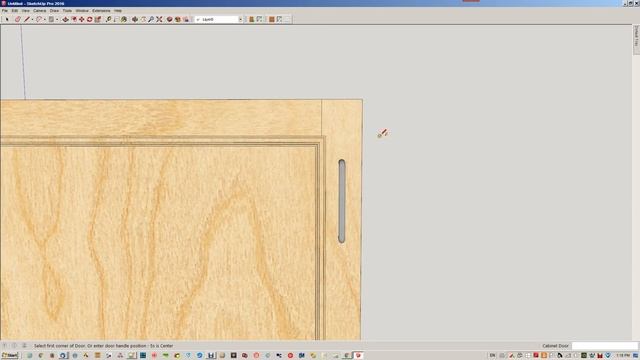The height and width of the screenshot is (360, 640).
Task: Click the Windows Start button
Action: tap(10, 356)
